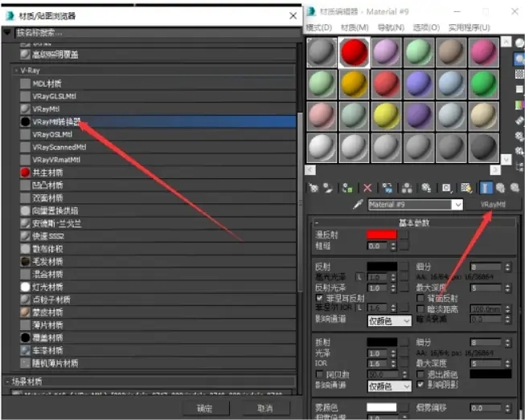Viewport: 525px width, 420px height.
Task: Open the 导航(N) menu
Action: click(391, 27)
